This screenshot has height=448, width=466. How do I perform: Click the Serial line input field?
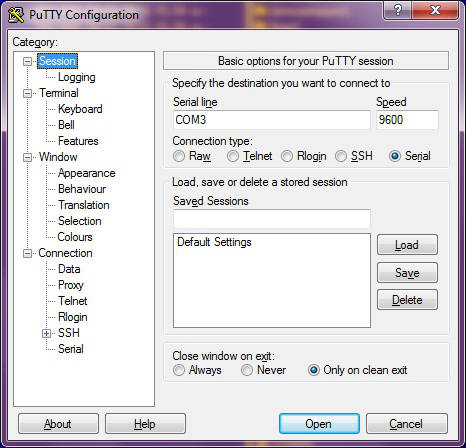(272, 120)
